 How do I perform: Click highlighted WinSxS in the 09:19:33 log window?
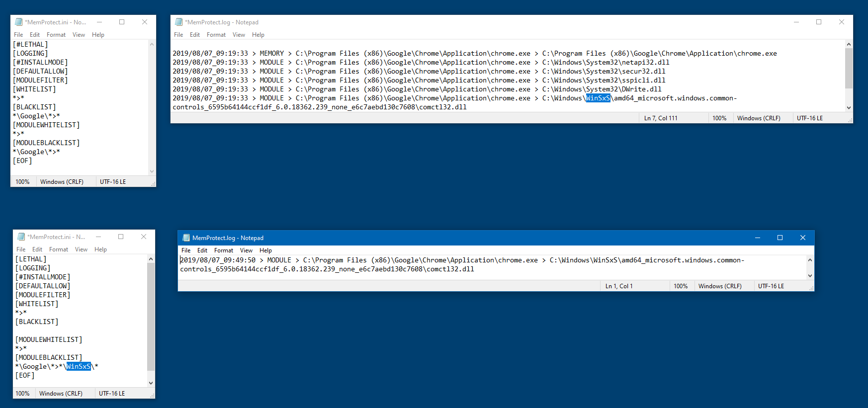[x=598, y=98]
